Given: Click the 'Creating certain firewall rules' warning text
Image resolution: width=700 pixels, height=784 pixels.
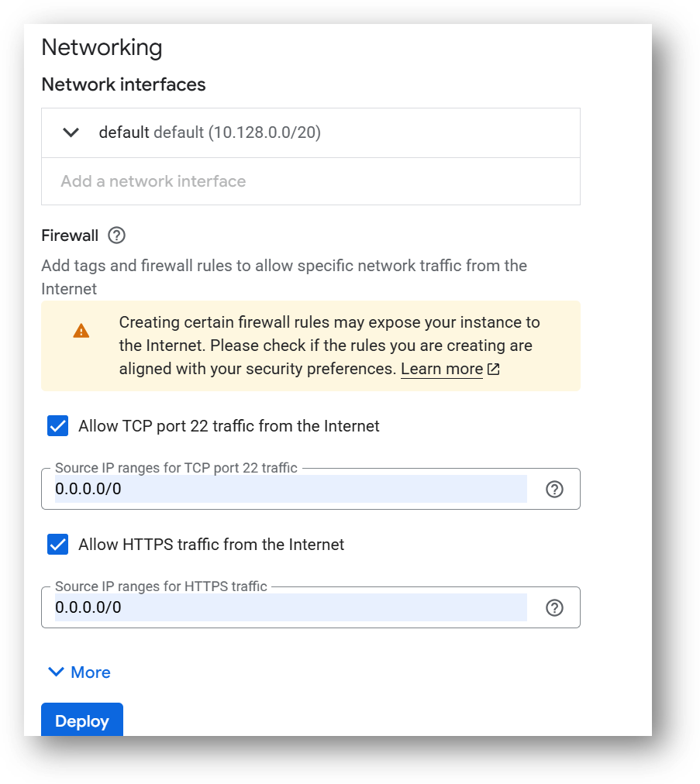Looking at the screenshot, I should [x=329, y=346].
